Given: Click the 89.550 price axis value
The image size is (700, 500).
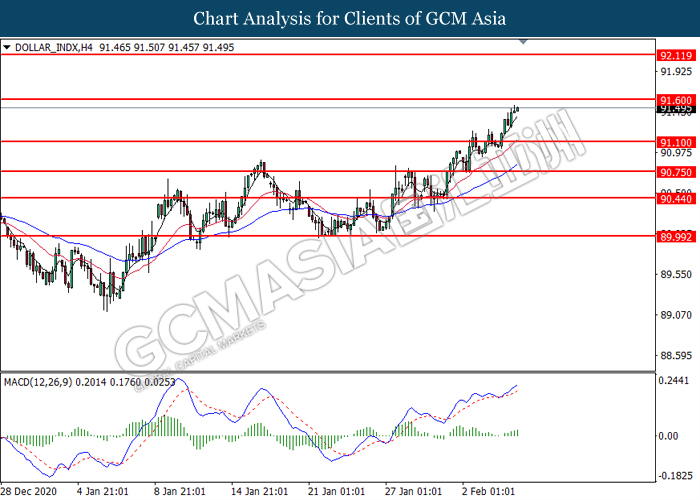Looking at the screenshot, I should click(676, 274).
